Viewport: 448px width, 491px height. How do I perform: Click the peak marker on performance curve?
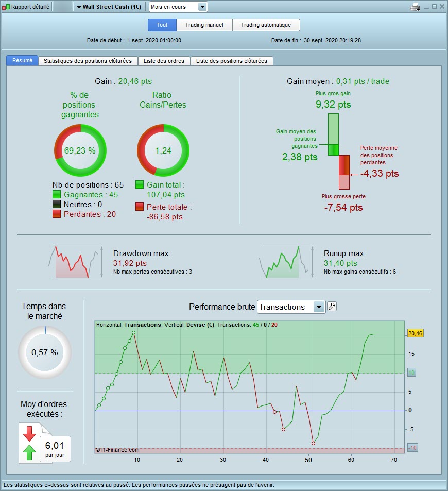click(x=134, y=332)
